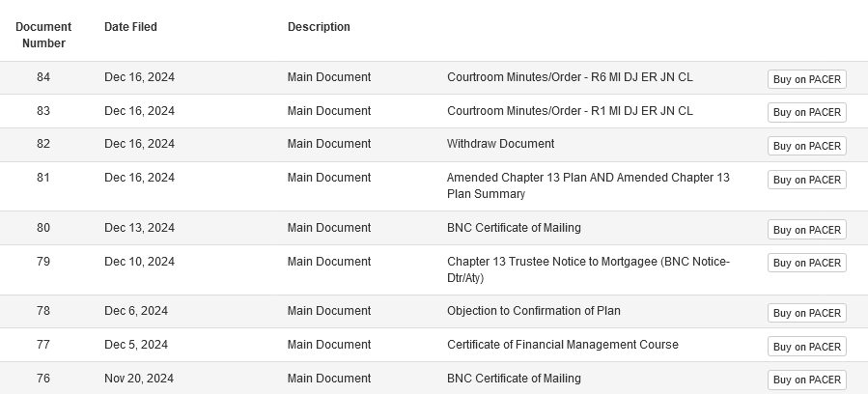Click Buy on PACER for document 83
This screenshot has width=868, height=394.
pos(806,112)
